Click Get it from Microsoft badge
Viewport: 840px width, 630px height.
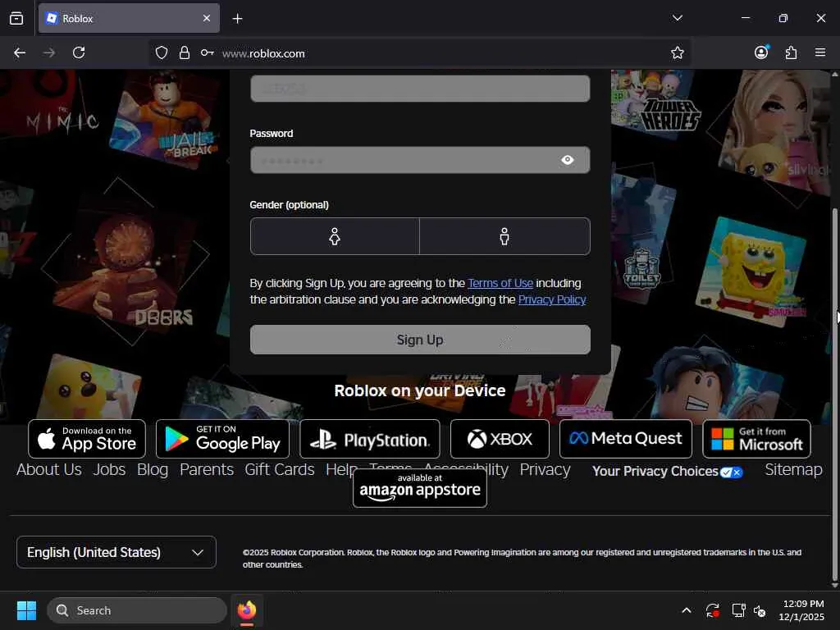point(756,439)
